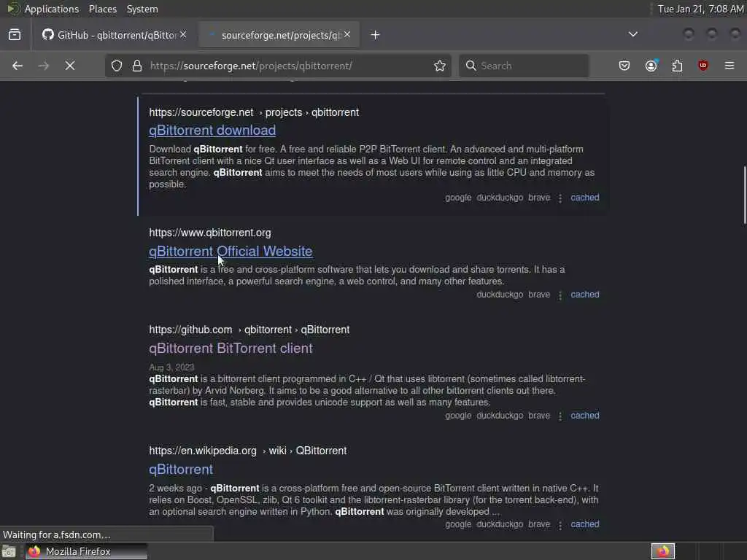Expand more options dots on github result
Image resolution: width=747 pixels, height=560 pixels.
click(560, 416)
